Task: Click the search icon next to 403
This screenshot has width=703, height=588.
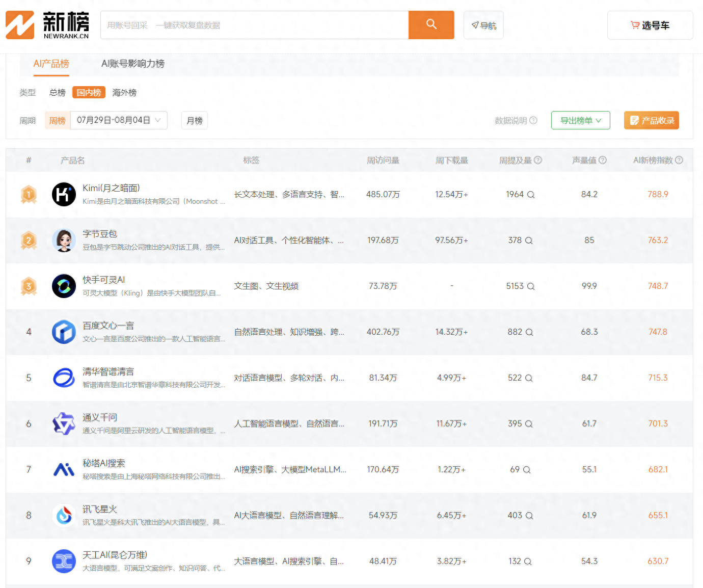Action: coord(529,516)
